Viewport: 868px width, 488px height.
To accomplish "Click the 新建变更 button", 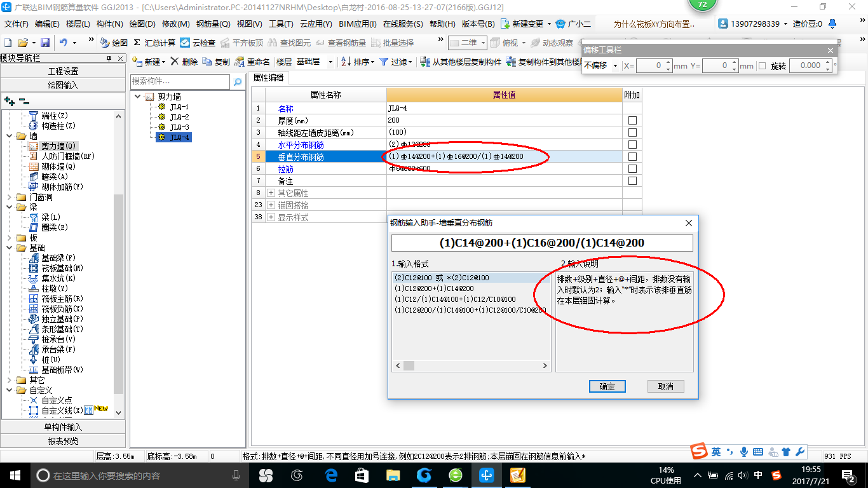I will pos(523,24).
